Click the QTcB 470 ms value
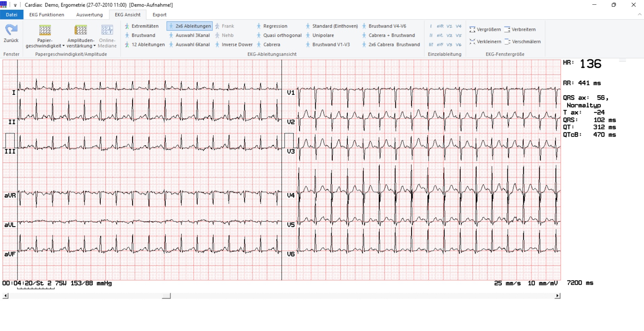This screenshot has height=331, width=644. pyautogui.click(x=589, y=135)
